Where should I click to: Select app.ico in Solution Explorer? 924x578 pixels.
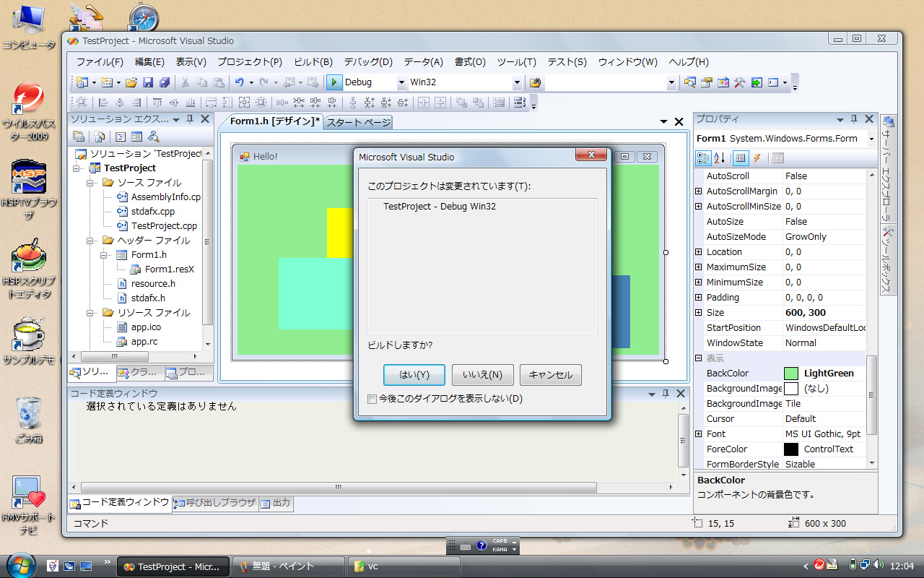pyautogui.click(x=146, y=327)
